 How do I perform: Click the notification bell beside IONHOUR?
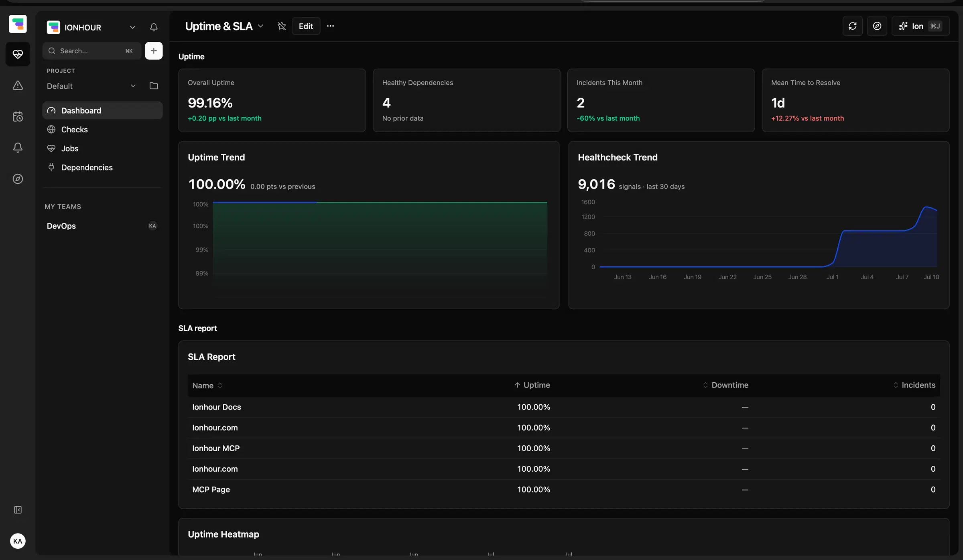pyautogui.click(x=154, y=27)
